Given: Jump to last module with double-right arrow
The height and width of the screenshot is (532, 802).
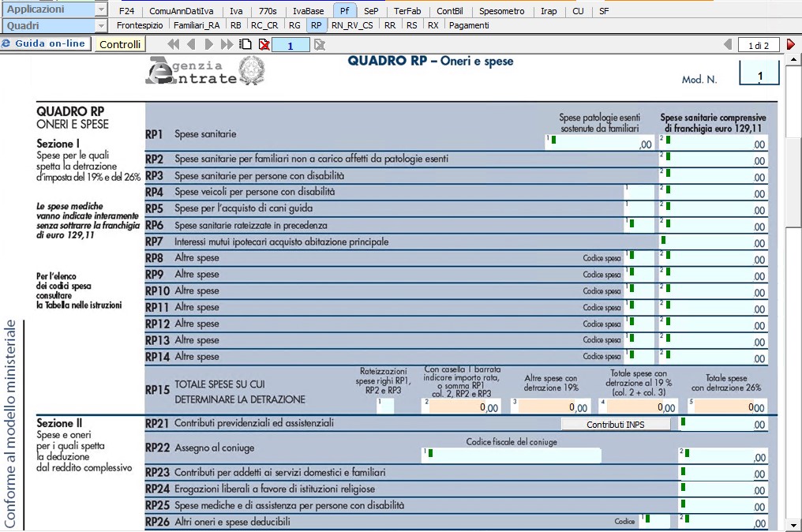Looking at the screenshot, I should [227, 44].
